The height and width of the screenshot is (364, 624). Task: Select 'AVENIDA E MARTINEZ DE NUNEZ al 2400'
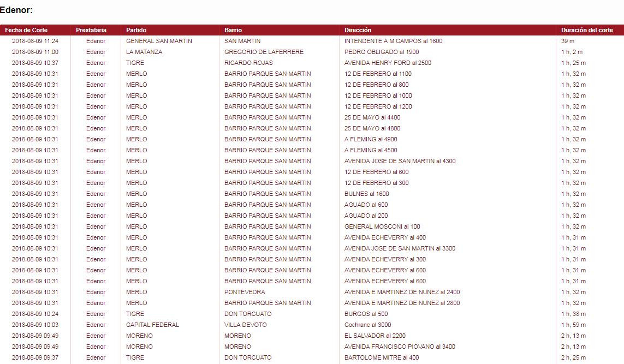[x=402, y=292]
